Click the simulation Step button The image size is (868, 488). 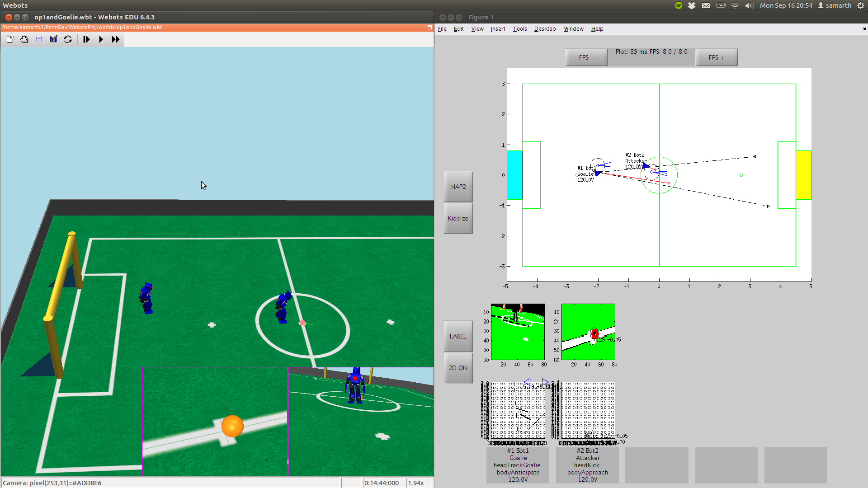[x=86, y=39]
